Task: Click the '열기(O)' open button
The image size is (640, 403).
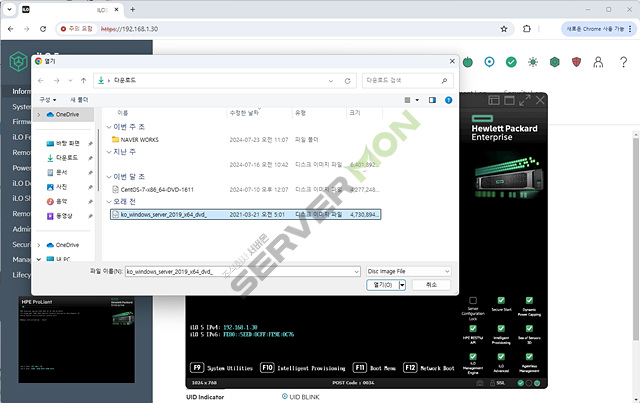Action: [383, 285]
